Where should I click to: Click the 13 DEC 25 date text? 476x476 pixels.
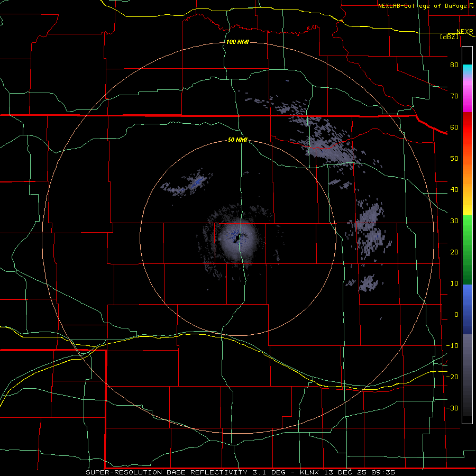point(345,472)
